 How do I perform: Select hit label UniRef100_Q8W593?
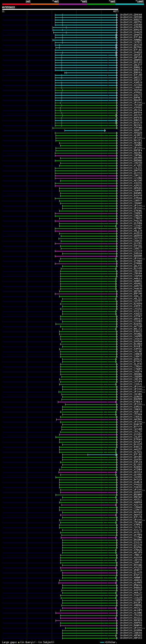coord(131,60)
